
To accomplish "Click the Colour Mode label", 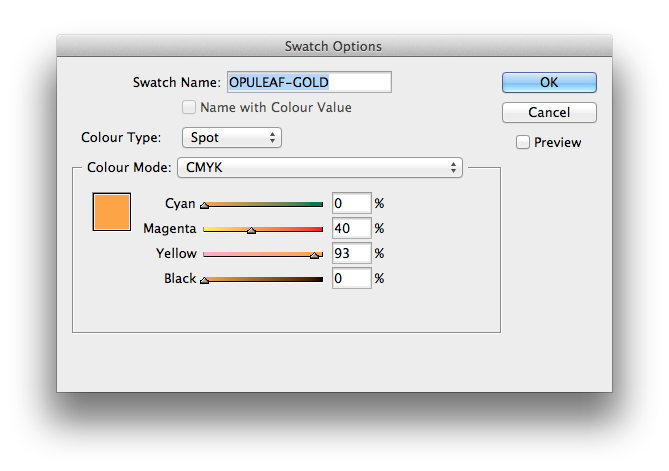I will (x=128, y=168).
